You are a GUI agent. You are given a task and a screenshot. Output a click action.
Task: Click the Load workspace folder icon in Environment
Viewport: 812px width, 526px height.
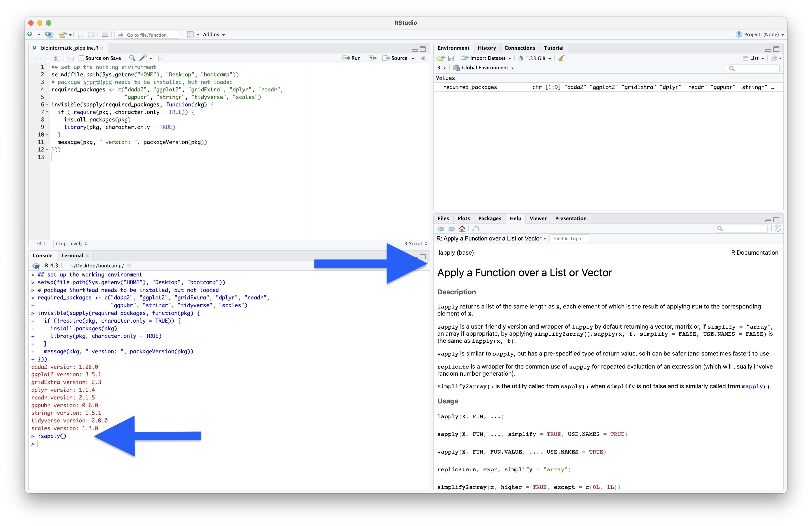click(x=441, y=58)
